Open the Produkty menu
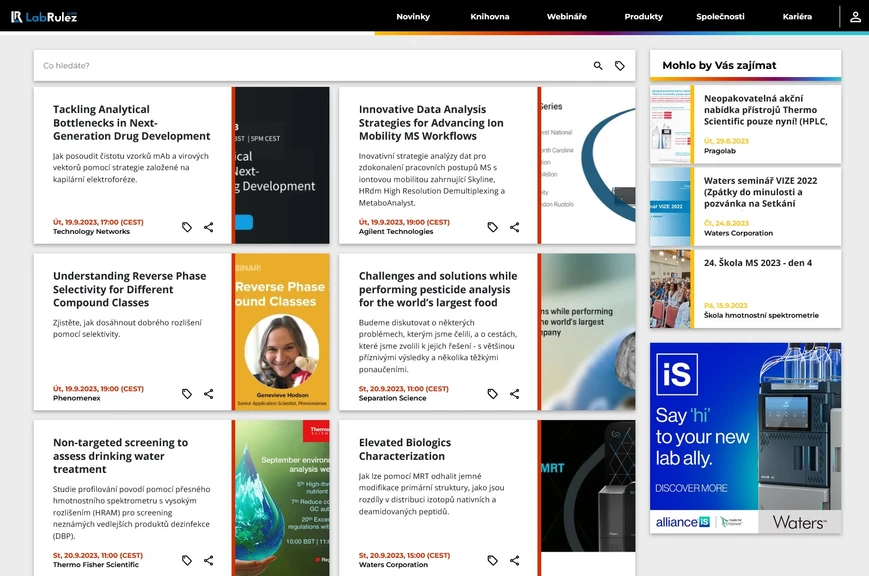The height and width of the screenshot is (576, 869). tap(643, 17)
